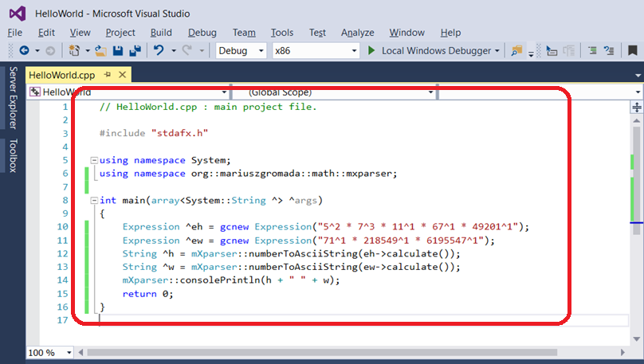Open the Analyze menu
Image resolution: width=644 pixels, height=364 pixels.
click(357, 33)
